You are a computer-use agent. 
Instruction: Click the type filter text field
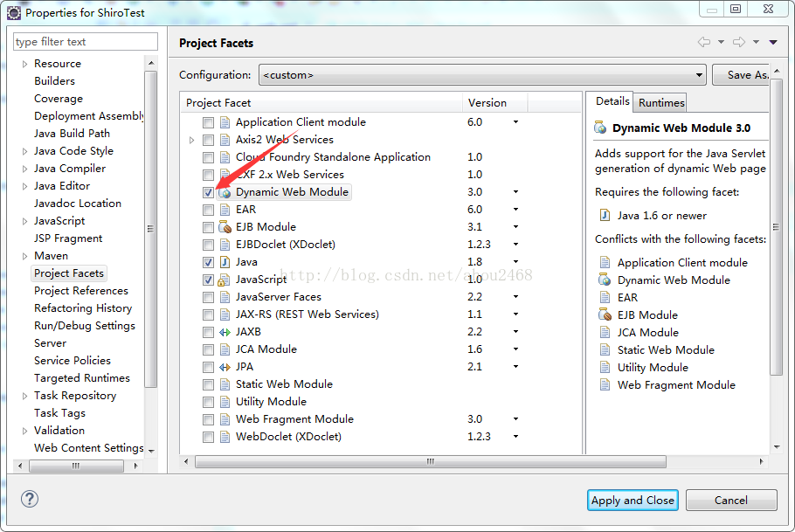[84, 41]
